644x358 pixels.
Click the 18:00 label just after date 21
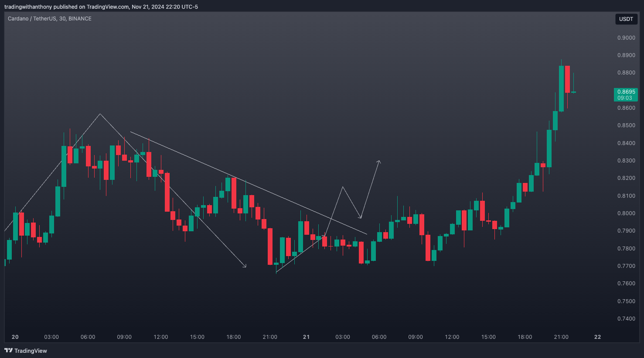click(x=525, y=337)
